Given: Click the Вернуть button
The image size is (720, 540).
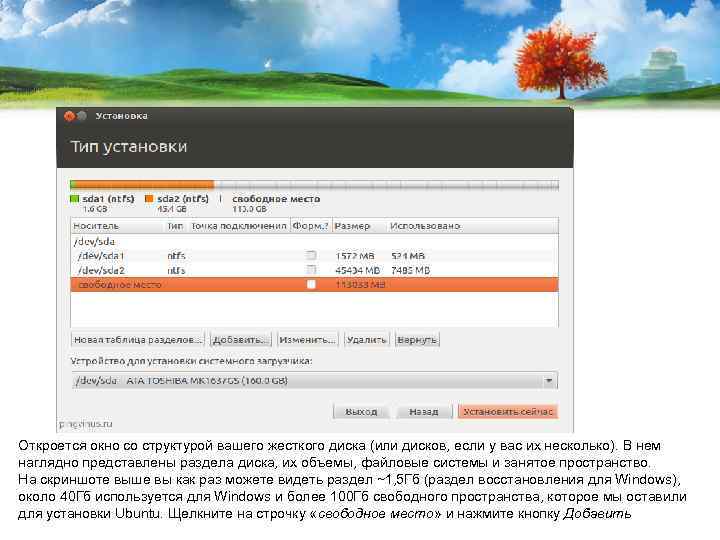Looking at the screenshot, I should [x=417, y=340].
